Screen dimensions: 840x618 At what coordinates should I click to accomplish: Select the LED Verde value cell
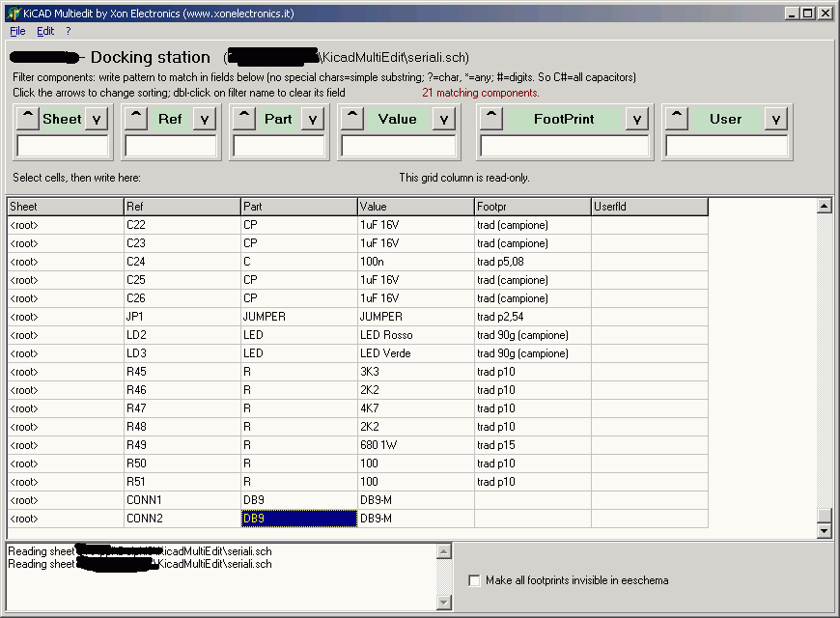coord(416,353)
